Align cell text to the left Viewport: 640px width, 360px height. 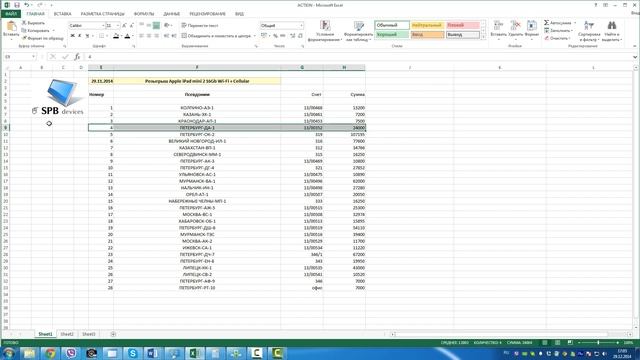(x=142, y=36)
